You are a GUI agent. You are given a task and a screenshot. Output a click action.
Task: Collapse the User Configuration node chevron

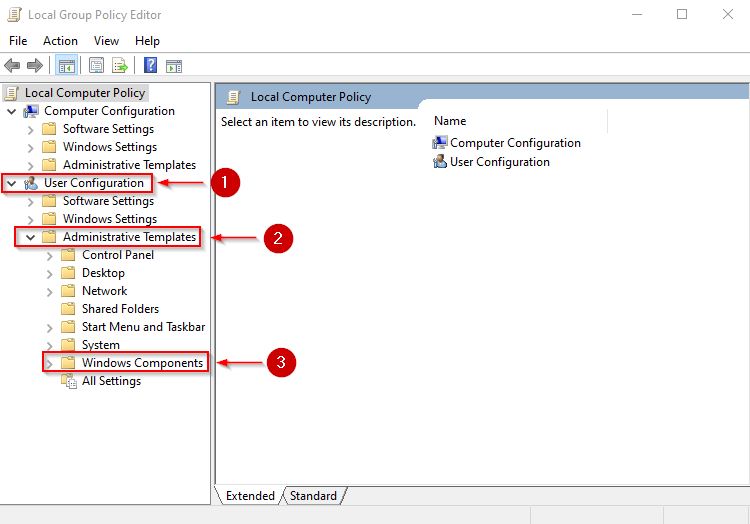click(x=12, y=184)
